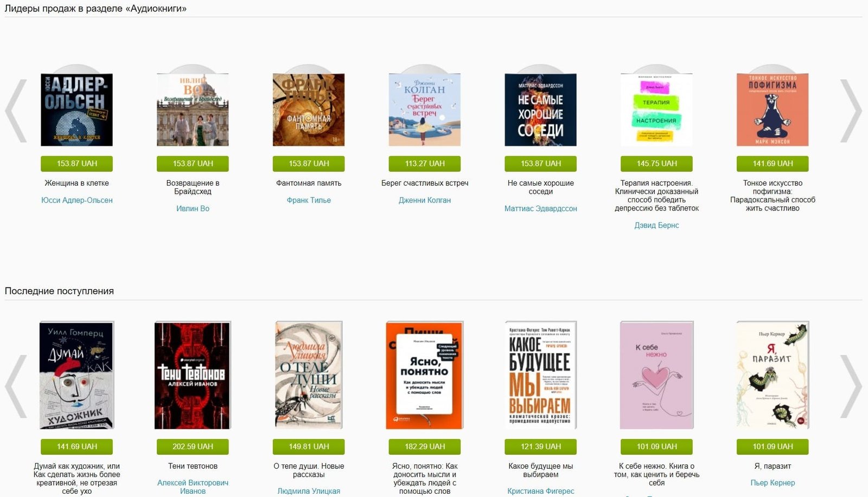The width and height of the screenshot is (868, 497).
Task: Buy 'Берег счастливых встреч' for 113.27 UAH
Action: pos(425,163)
